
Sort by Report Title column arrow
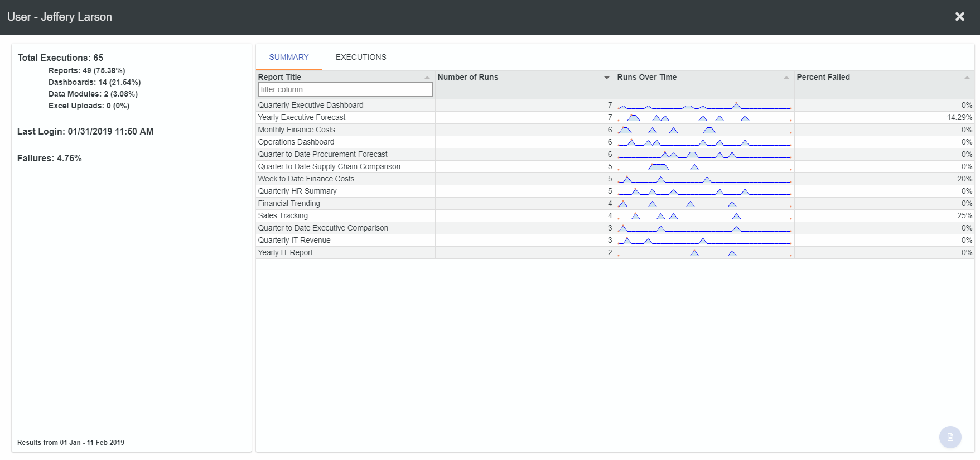(427, 78)
